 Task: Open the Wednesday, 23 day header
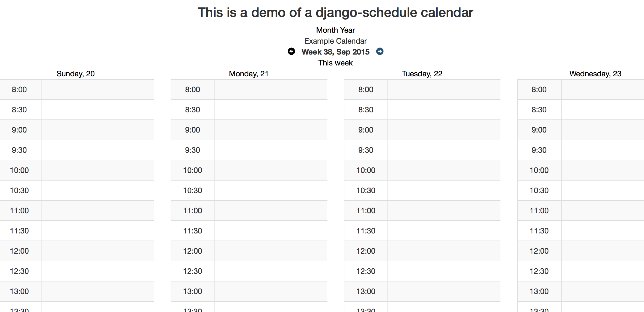pyautogui.click(x=595, y=74)
